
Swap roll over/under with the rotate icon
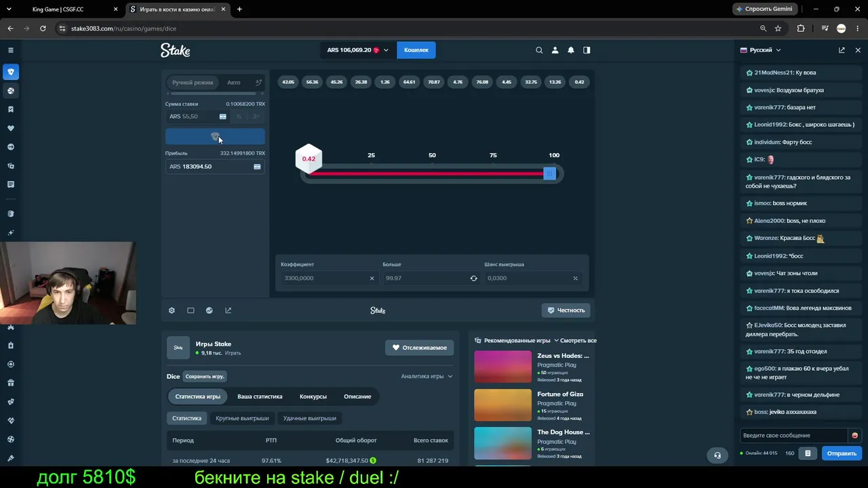(473, 278)
